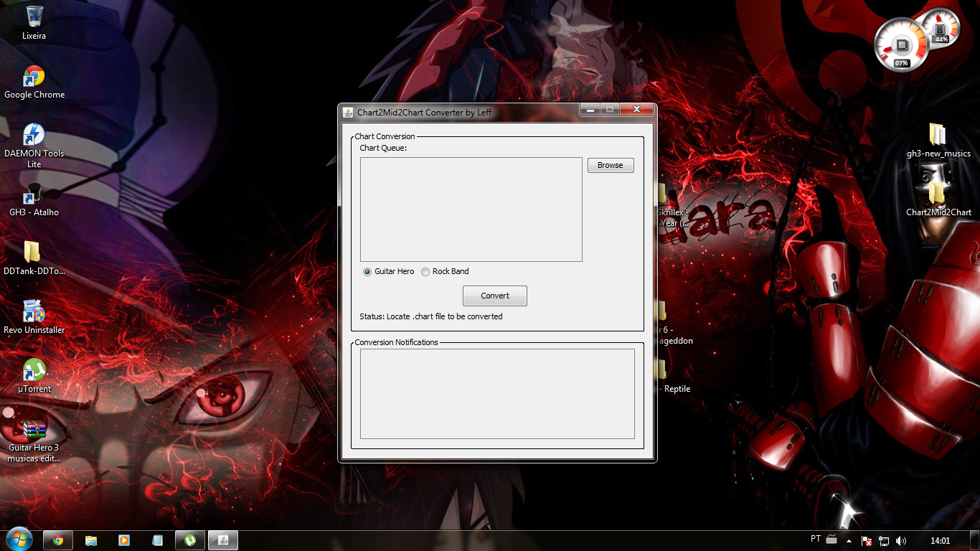Select the Chart2Mid2Chart desktop folder
This screenshot has width=980, height=551.
click(x=938, y=199)
